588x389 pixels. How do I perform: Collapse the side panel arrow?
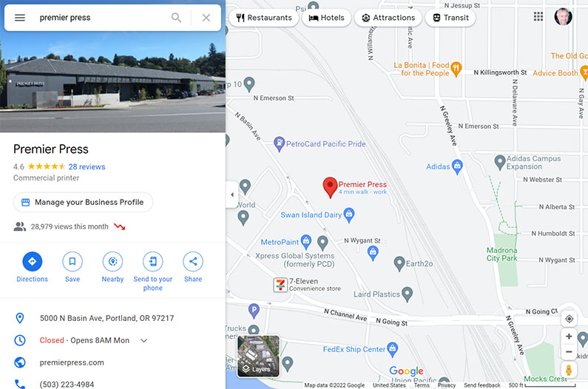click(x=232, y=194)
